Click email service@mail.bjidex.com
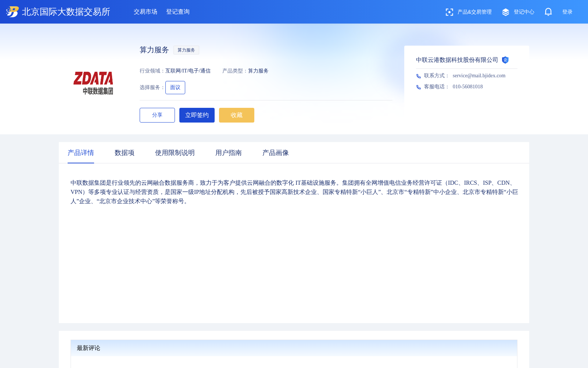 [479, 75]
